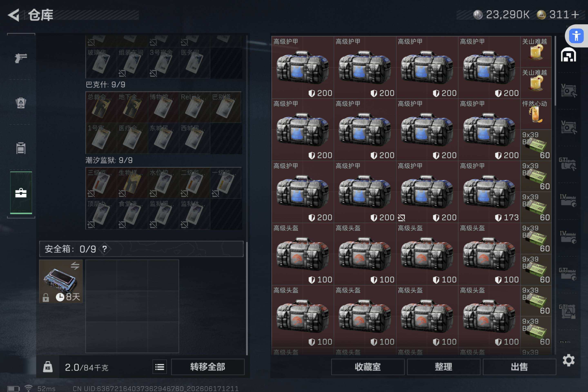Select the 西城区 keycard

[x=195, y=138]
